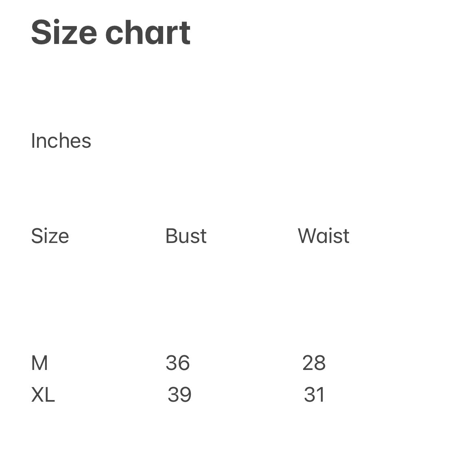Viewport: 476px width, 455px height.
Task: Pick the bust measurement for size M
Action: point(178,363)
